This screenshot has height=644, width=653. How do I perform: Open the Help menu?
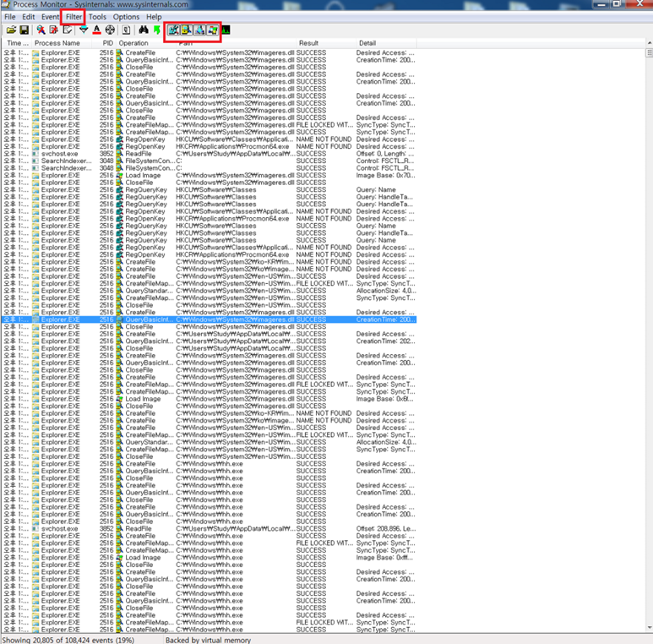click(x=154, y=17)
